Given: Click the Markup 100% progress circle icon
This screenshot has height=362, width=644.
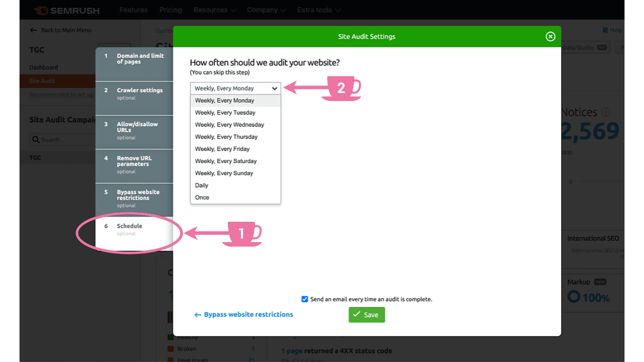Looking at the screenshot, I should coord(573,297).
